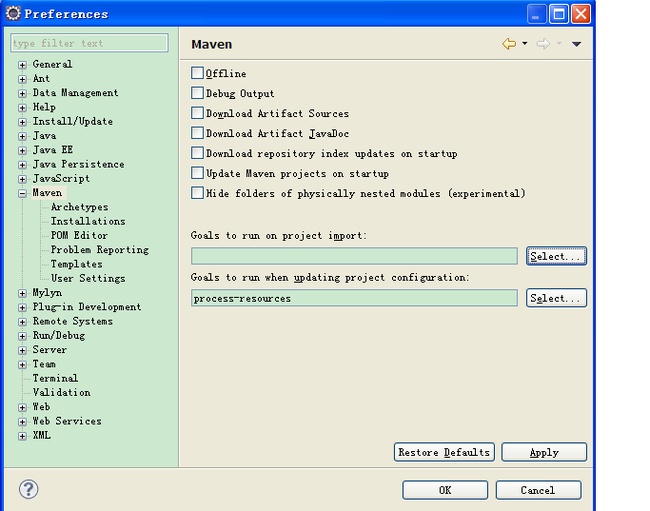
Task: Collapse the Maven tree node
Action: click(x=22, y=194)
